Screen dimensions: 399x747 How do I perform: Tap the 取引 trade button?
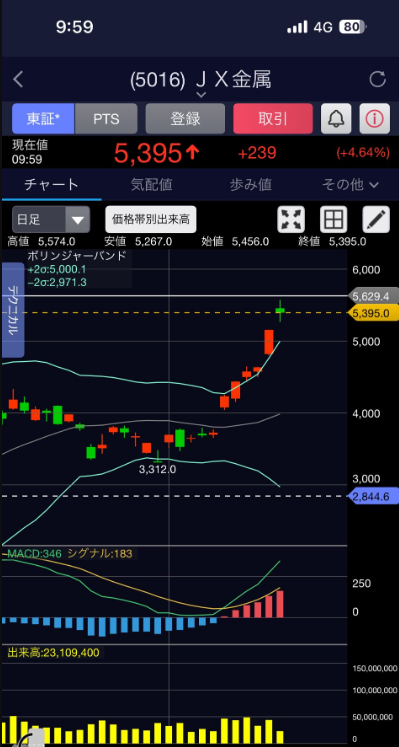(x=273, y=119)
